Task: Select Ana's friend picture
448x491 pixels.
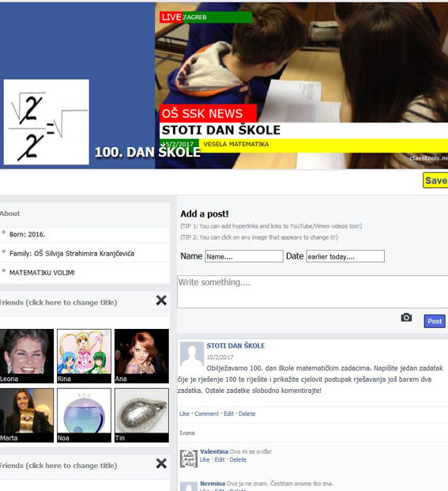Action: pyautogui.click(x=141, y=356)
